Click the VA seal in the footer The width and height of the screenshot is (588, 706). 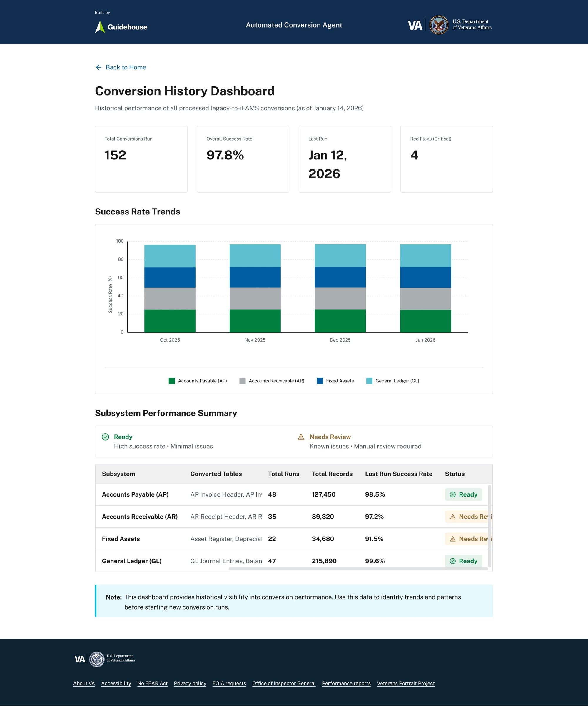97,659
